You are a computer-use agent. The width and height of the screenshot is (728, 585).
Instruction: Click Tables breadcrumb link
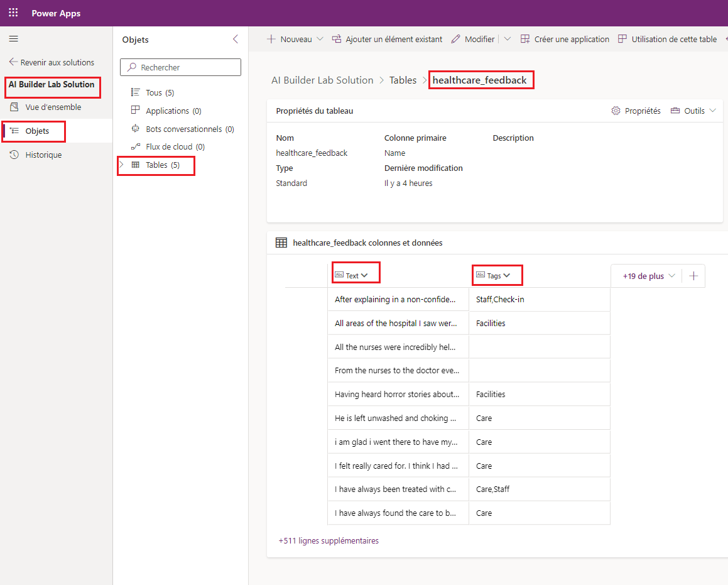[x=403, y=80]
